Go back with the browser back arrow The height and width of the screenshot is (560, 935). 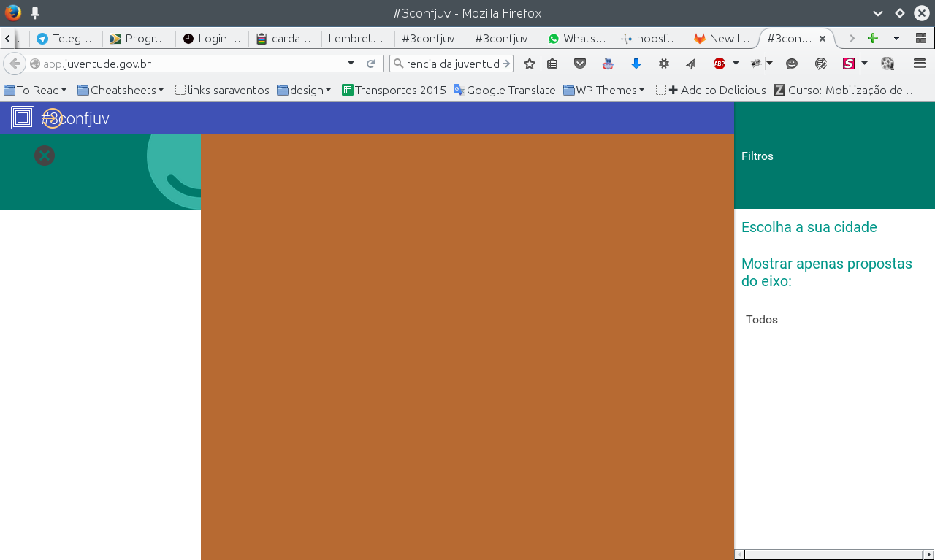pos(15,64)
